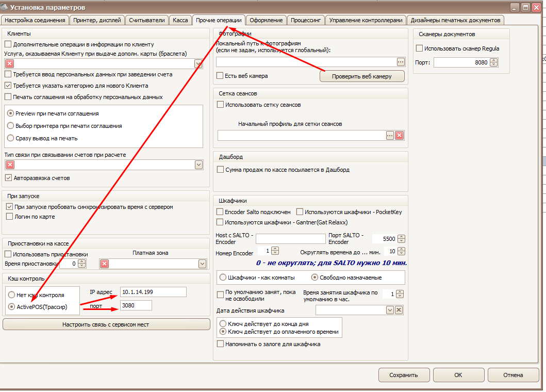Check Encoder Salto connected

(x=220, y=212)
